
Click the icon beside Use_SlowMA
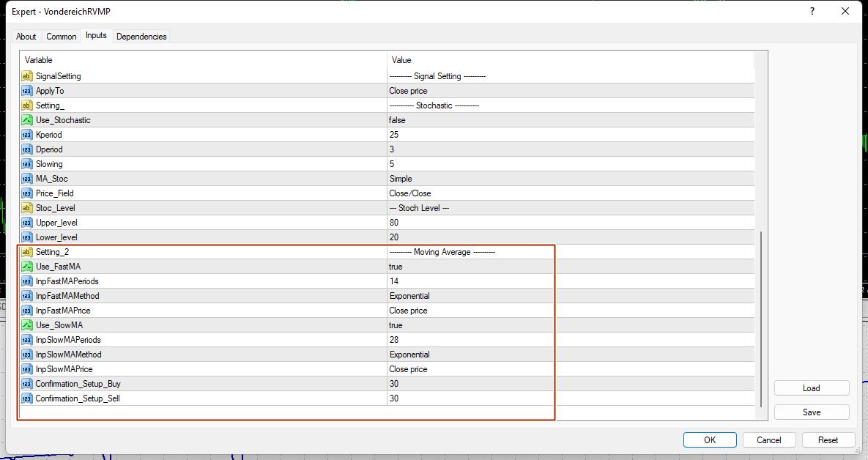tap(27, 325)
